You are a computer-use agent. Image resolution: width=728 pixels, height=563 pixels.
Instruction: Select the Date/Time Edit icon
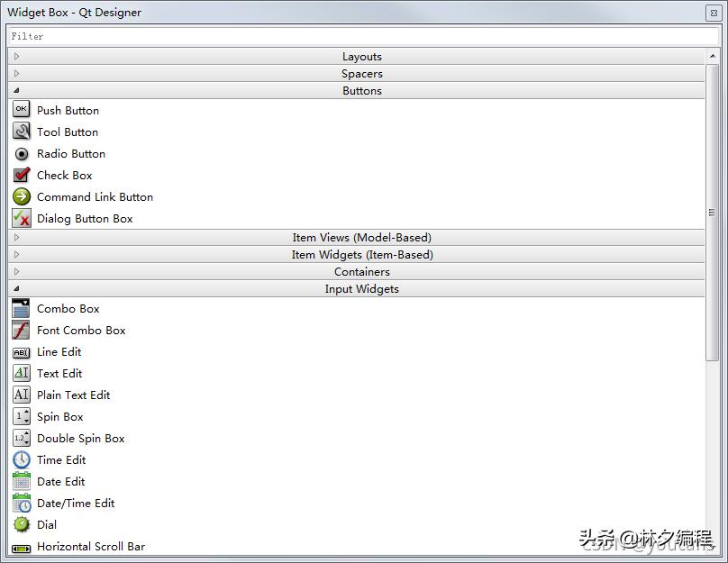tap(22, 504)
